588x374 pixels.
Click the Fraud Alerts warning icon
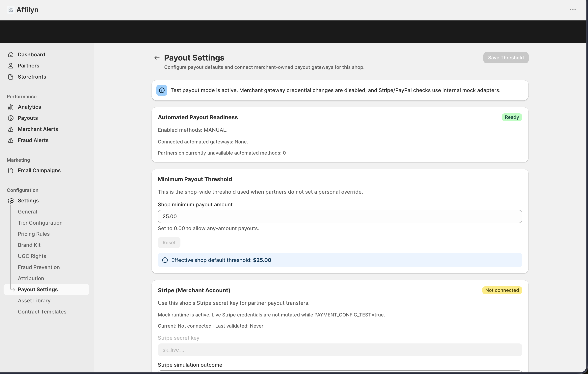coord(11,140)
